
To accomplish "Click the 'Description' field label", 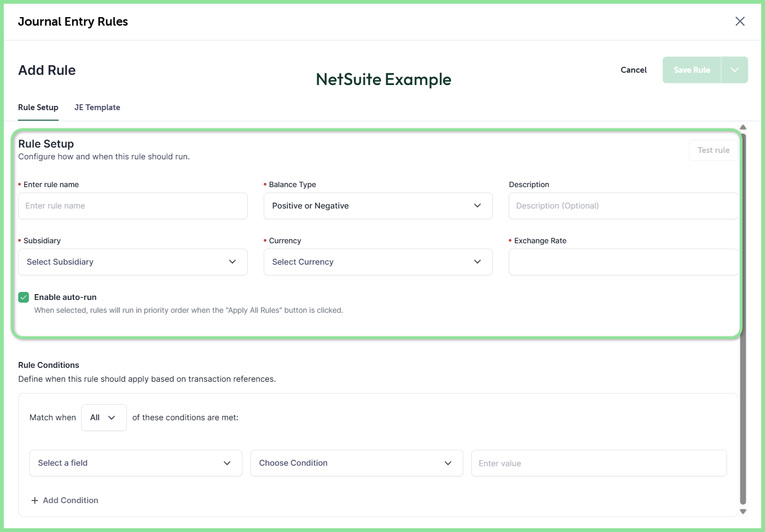I will [529, 184].
